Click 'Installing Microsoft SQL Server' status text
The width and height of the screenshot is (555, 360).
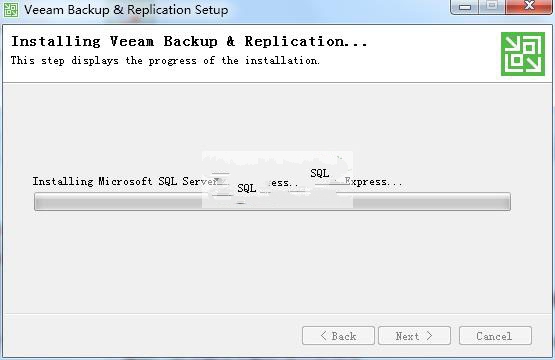(x=126, y=182)
